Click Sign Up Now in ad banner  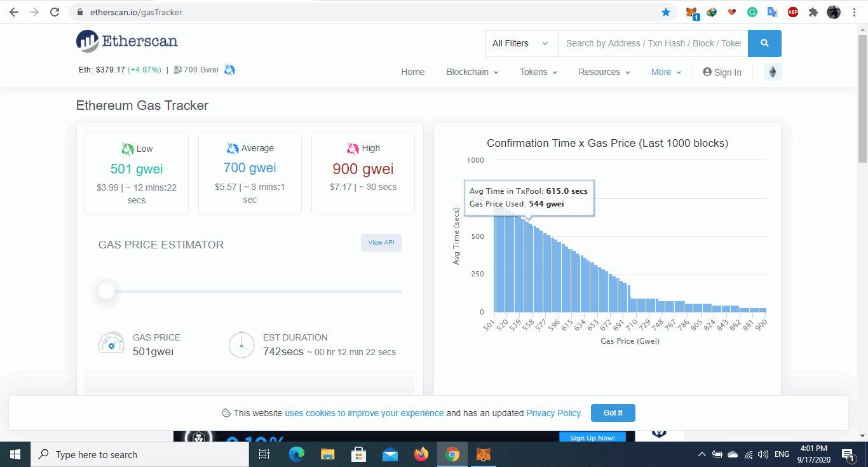click(592, 438)
